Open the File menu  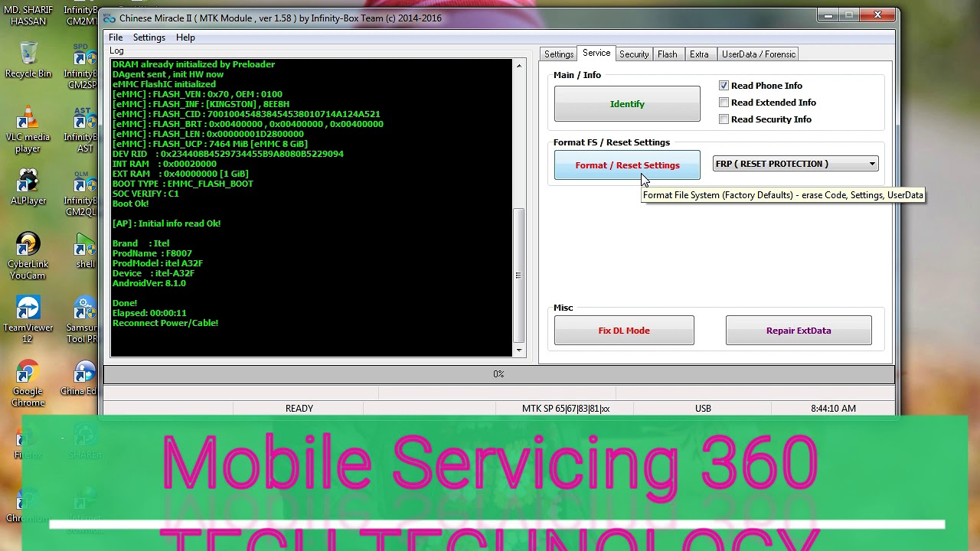[116, 37]
